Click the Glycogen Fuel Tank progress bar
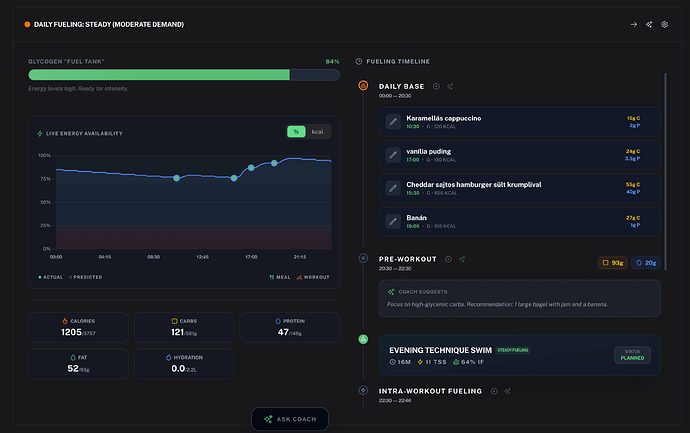Image resolution: width=690 pixels, height=433 pixels. [184, 74]
